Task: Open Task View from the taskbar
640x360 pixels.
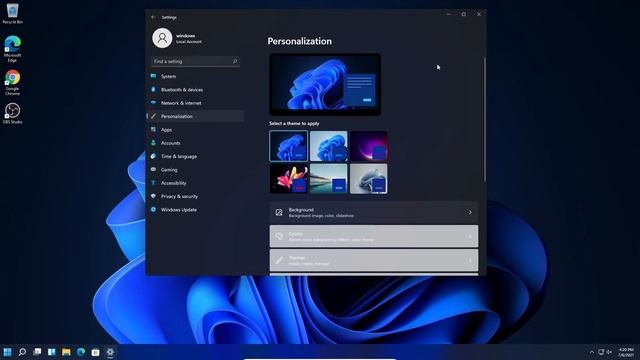Action: click(37, 352)
